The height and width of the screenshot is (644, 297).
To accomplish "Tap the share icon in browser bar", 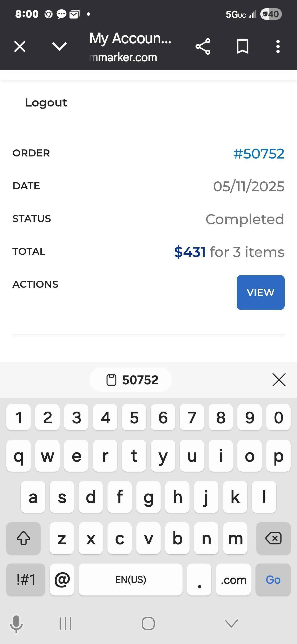I will [x=203, y=46].
